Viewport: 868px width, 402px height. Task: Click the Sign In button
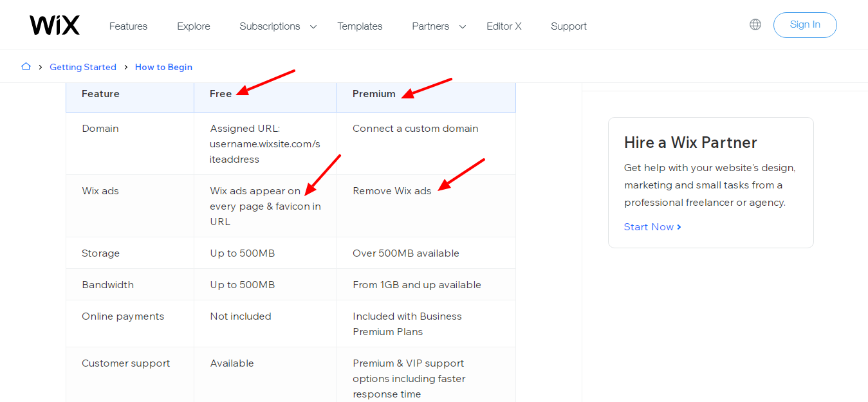point(805,24)
